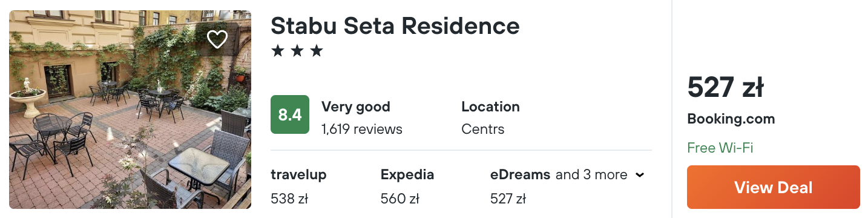
Task: Click the Booking.com provider name
Action: (x=731, y=119)
